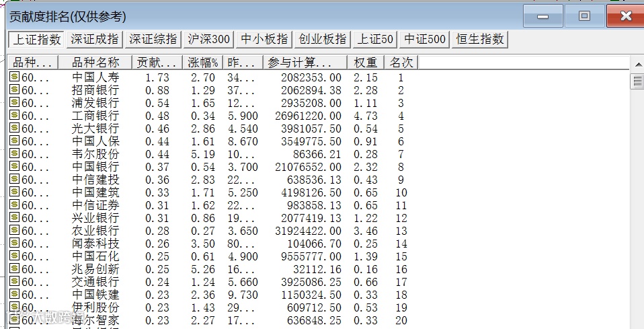Close the 贡献度排名 window
644x329 pixels.
pos(626,16)
